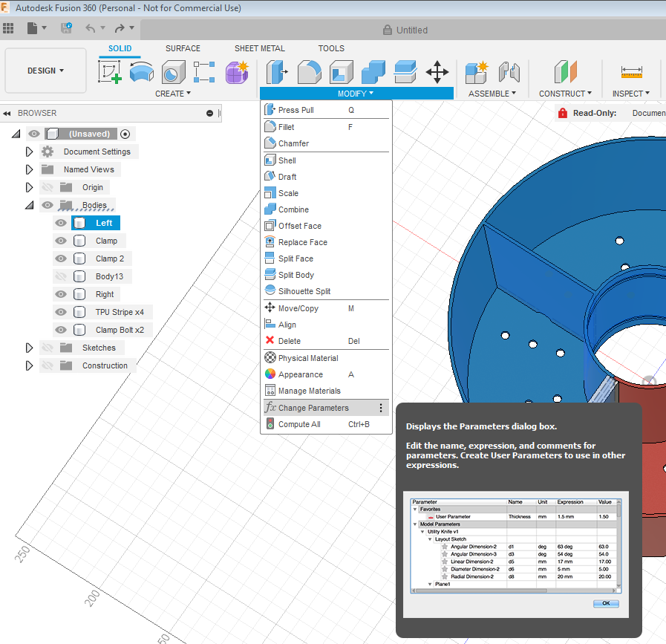Hide the Clamp body
This screenshot has width=666, height=644.
[61, 241]
